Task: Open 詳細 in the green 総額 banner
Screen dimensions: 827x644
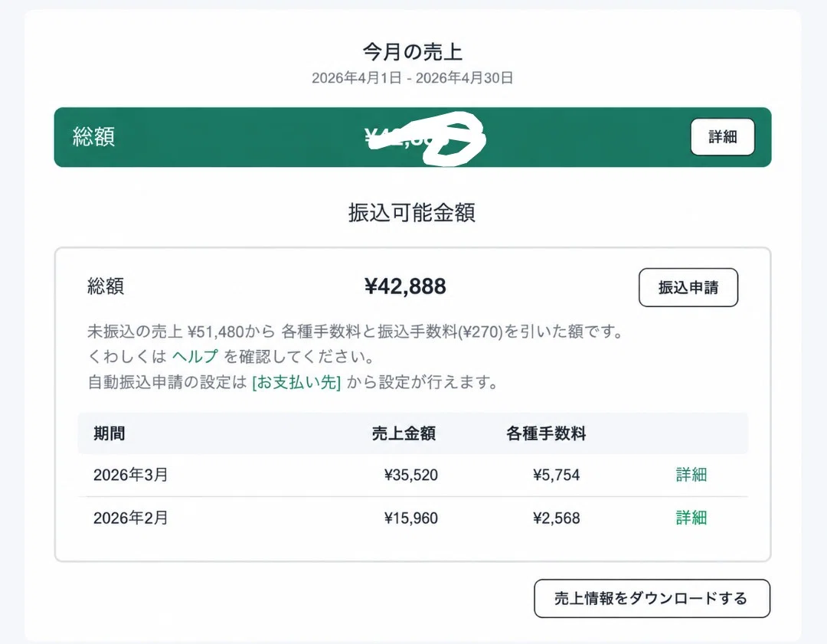Action: (x=723, y=137)
